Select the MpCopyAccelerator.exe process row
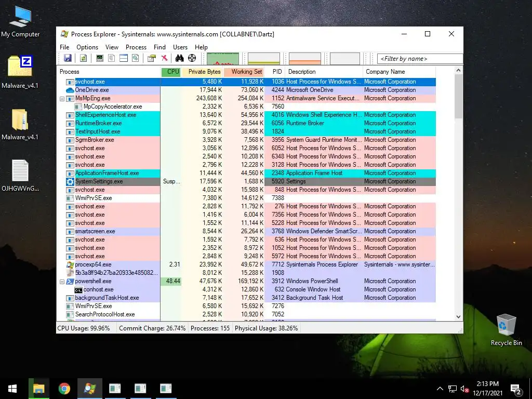The width and height of the screenshot is (532, 399). [x=246, y=107]
